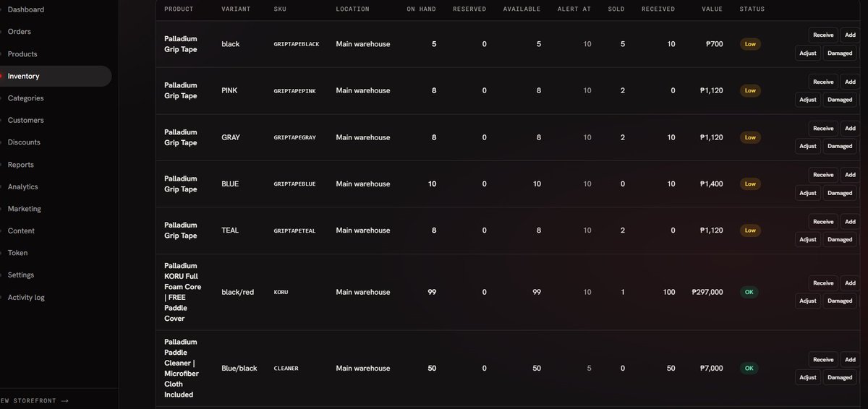View the Activity log
868x409 pixels.
[x=26, y=297]
